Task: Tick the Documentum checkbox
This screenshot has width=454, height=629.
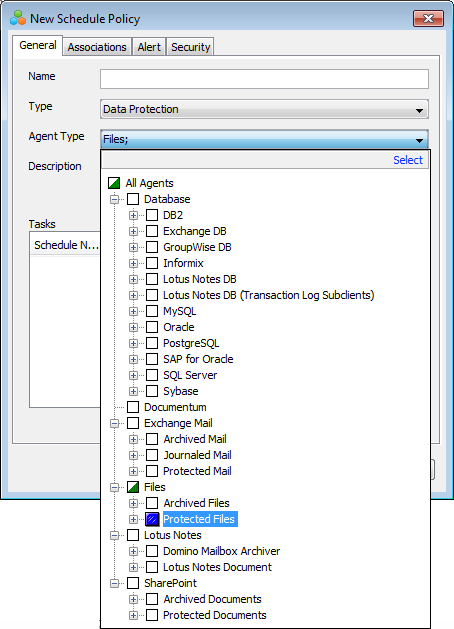Action: click(133, 407)
